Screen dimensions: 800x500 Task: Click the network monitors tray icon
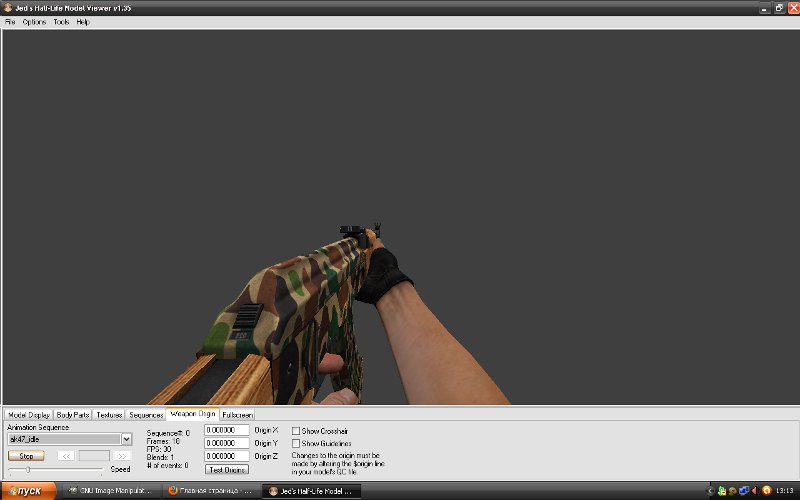pyautogui.click(x=744, y=491)
